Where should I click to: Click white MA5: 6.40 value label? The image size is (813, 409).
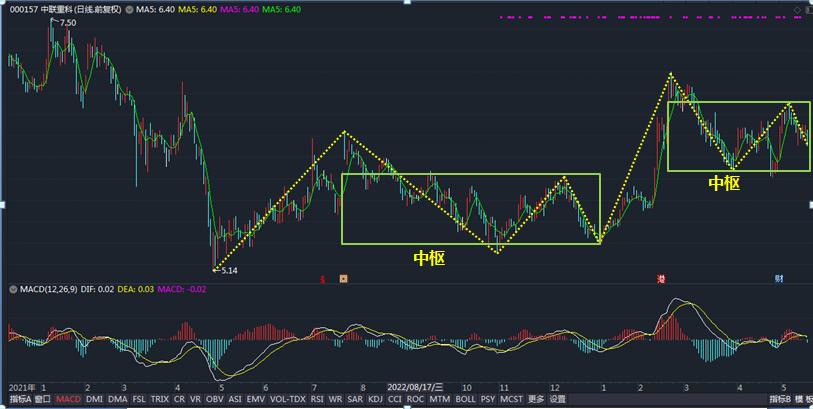[155, 9]
